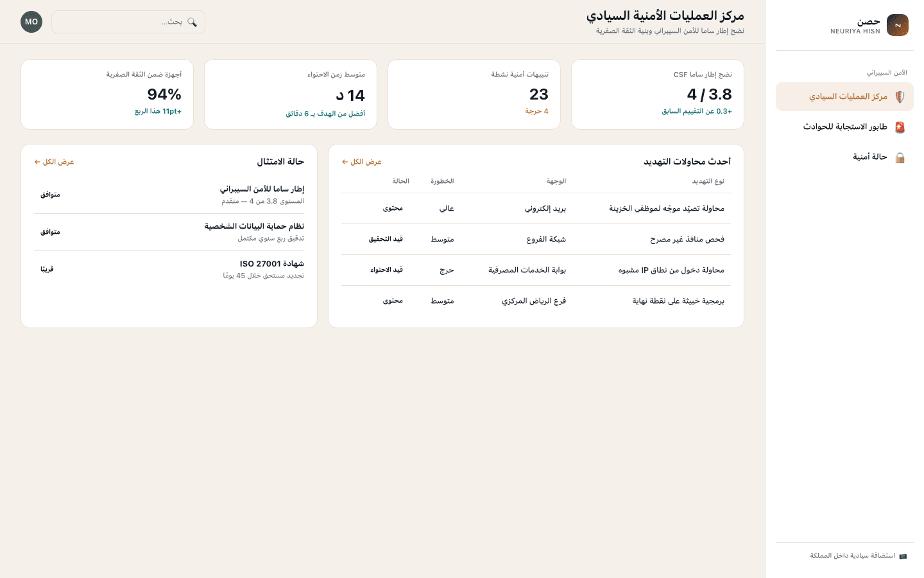Screen dimensions: 924x578
Task: Click the 'قيد الاحتواء' status badge
Action: coord(386,270)
